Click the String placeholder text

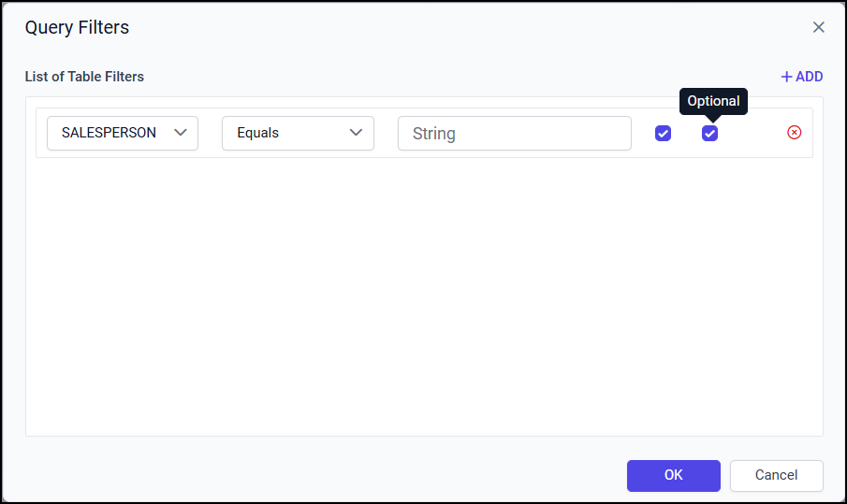coord(434,134)
